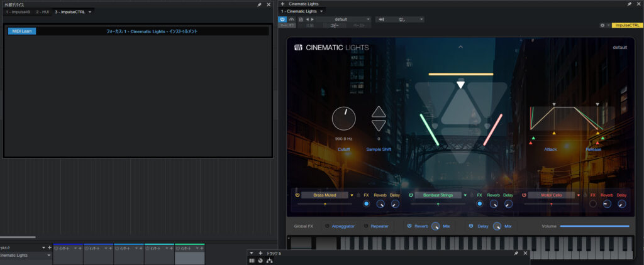Switch to the 1 - Impulse49 device tab
Image resolution: width=644 pixels, height=265 pixels.
(18, 12)
